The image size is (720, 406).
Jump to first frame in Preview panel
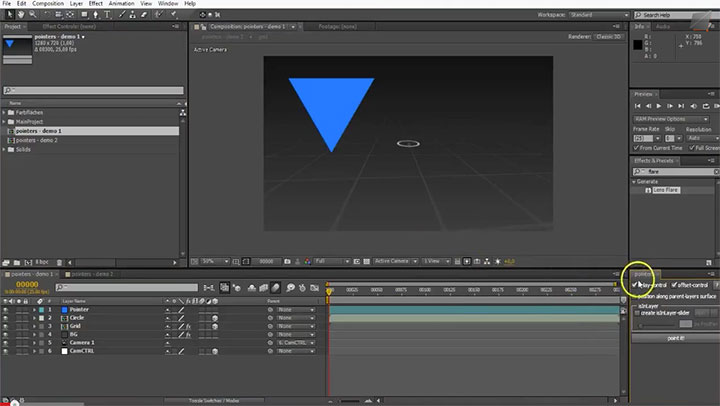coord(637,106)
